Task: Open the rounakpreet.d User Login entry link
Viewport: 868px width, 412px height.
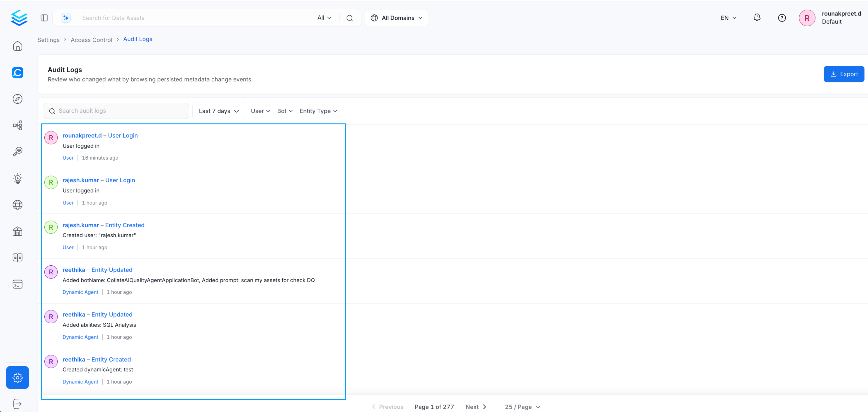Action: tap(100, 135)
